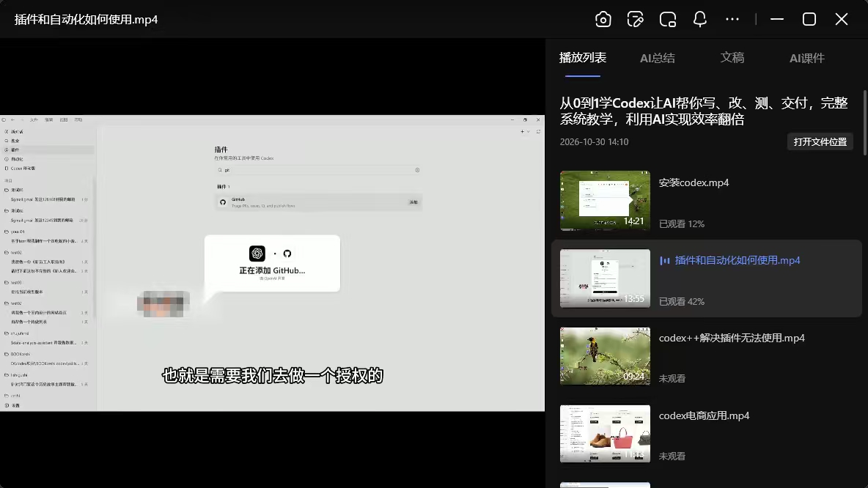Select the 播放列表 tab
The image size is (868, 488).
tap(583, 58)
